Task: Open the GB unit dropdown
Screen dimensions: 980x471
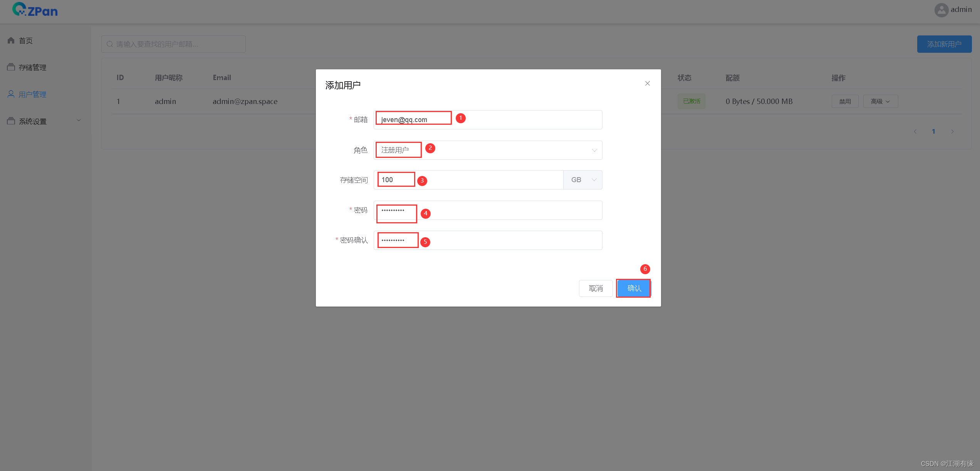Action: click(583, 180)
